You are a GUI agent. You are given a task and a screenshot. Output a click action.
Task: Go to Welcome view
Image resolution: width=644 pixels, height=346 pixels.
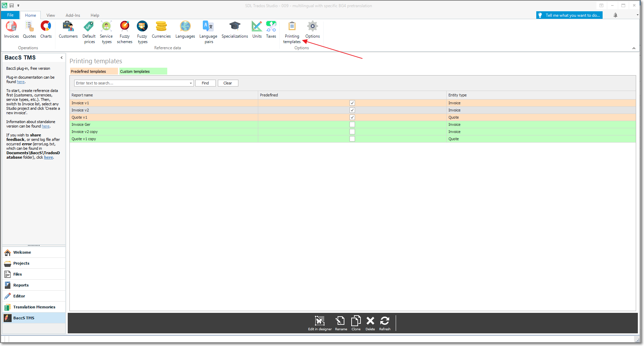coord(34,252)
